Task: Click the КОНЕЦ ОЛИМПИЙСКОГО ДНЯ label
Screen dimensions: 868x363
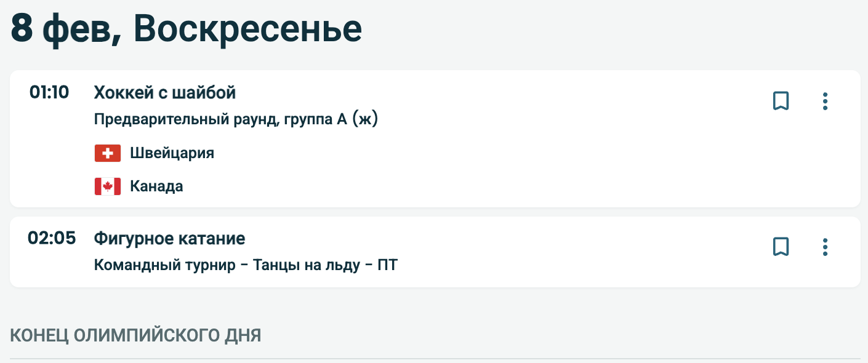Action: pyautogui.click(x=135, y=335)
